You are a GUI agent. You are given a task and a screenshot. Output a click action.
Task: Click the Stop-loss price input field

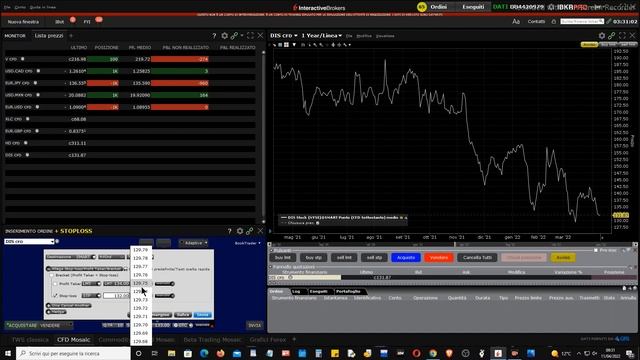(116, 296)
